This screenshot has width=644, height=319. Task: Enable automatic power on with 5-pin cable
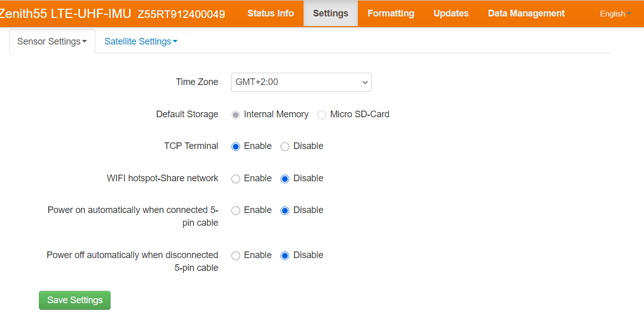pyautogui.click(x=235, y=210)
